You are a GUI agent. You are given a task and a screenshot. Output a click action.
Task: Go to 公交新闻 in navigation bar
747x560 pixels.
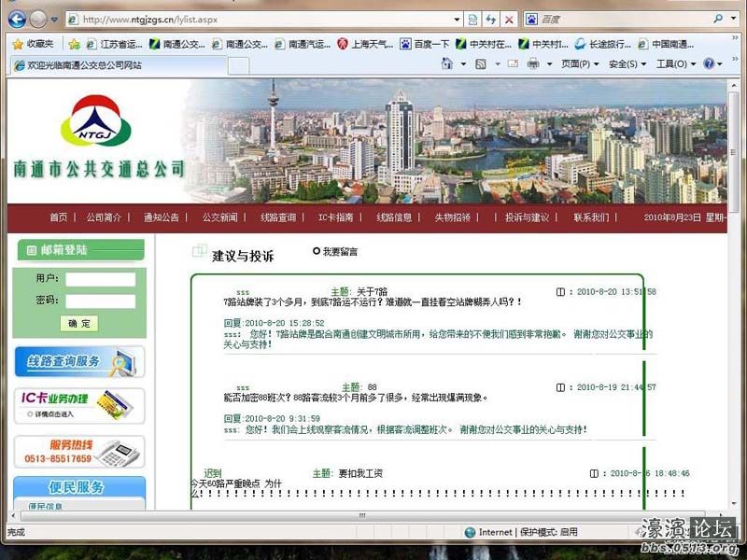coord(219,217)
